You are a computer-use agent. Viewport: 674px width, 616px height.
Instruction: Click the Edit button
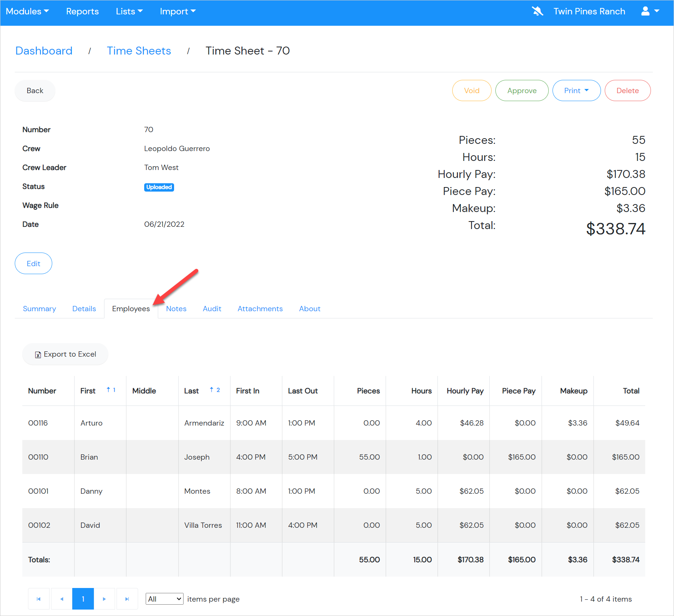point(33,264)
